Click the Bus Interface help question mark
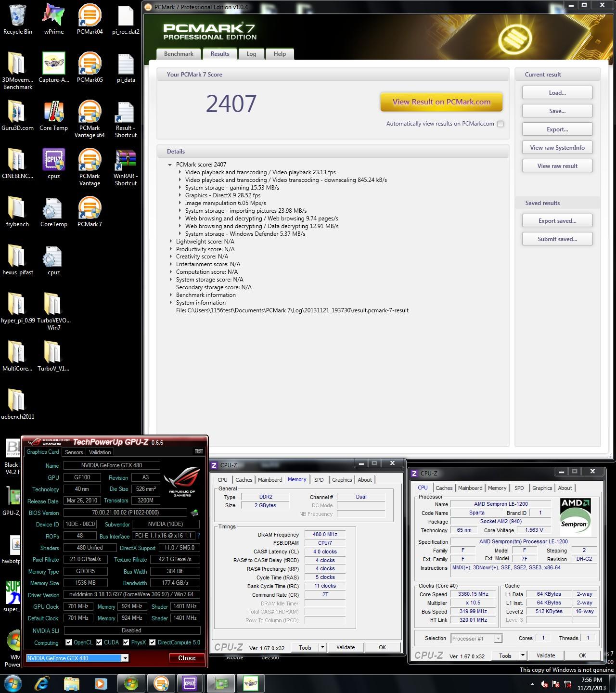 point(198,536)
